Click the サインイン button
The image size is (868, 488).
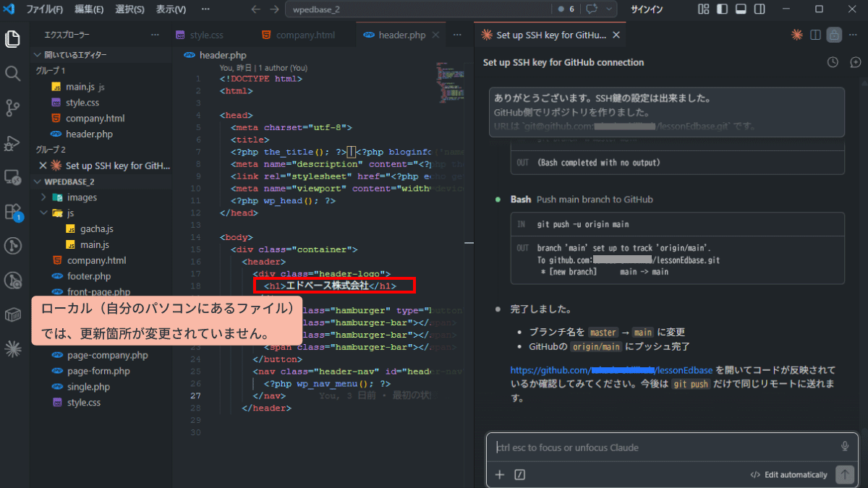(x=647, y=9)
